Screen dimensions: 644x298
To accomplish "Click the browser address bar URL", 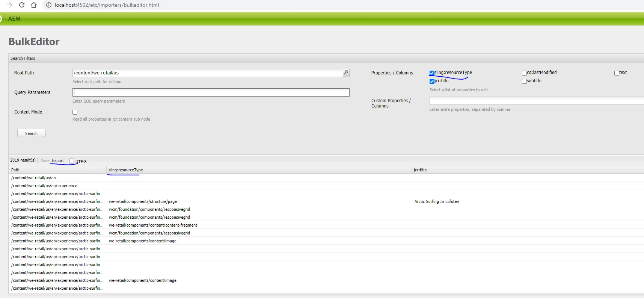I will tap(107, 5).
